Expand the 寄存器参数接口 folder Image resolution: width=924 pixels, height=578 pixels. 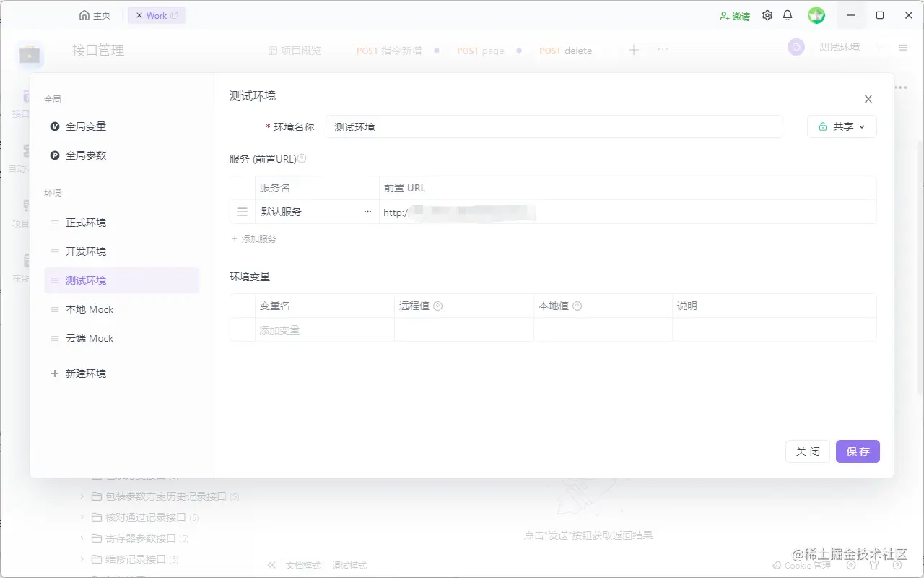coord(82,538)
